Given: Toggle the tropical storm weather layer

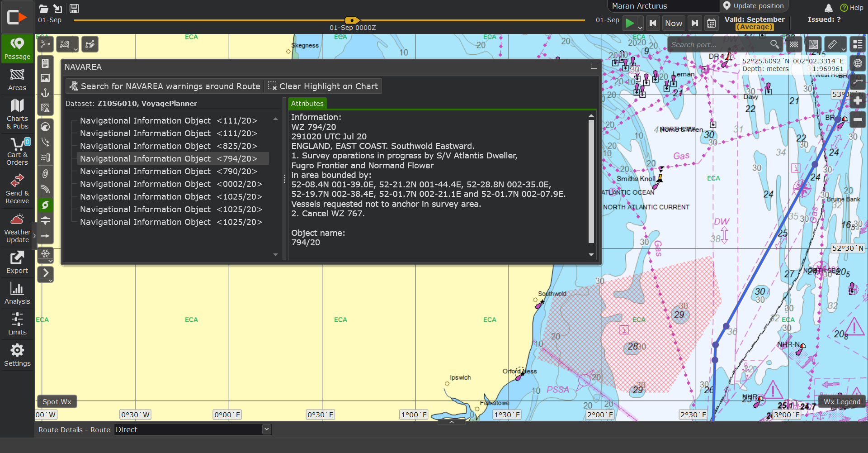Looking at the screenshot, I should [x=45, y=205].
